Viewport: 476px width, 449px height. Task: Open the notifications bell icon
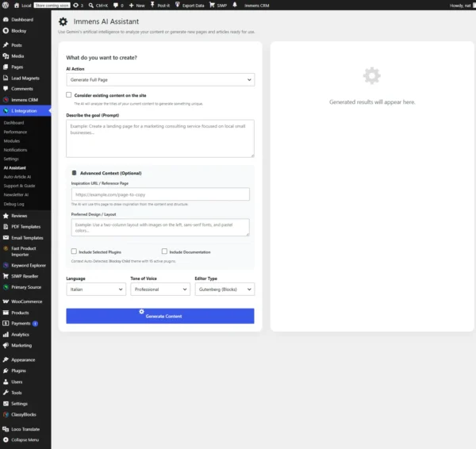click(x=235, y=6)
